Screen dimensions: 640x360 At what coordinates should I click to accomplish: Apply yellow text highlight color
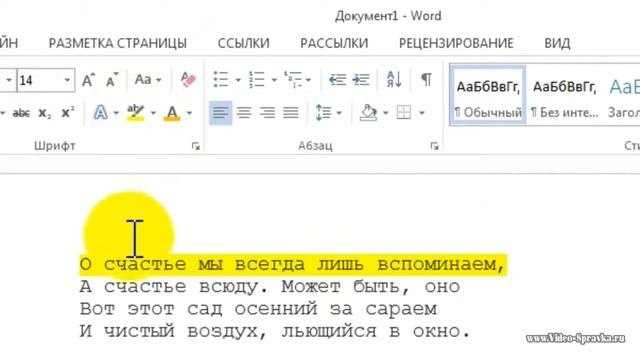pyautogui.click(x=136, y=113)
